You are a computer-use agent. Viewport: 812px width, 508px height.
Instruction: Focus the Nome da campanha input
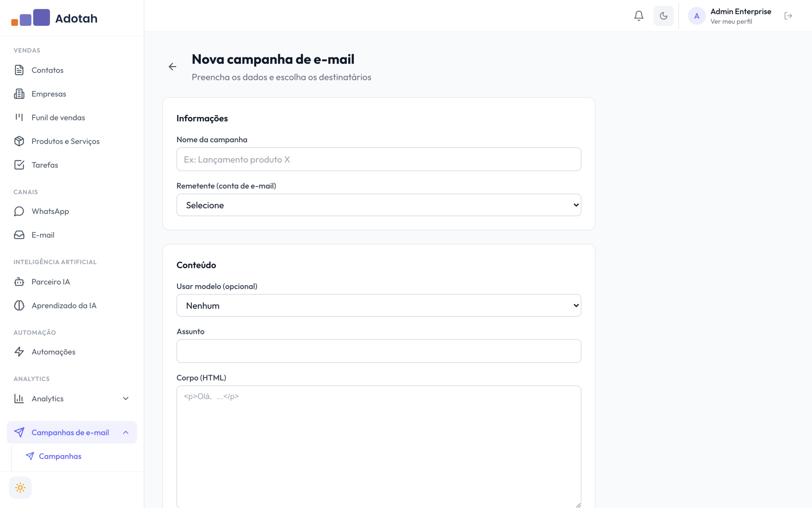(x=378, y=159)
